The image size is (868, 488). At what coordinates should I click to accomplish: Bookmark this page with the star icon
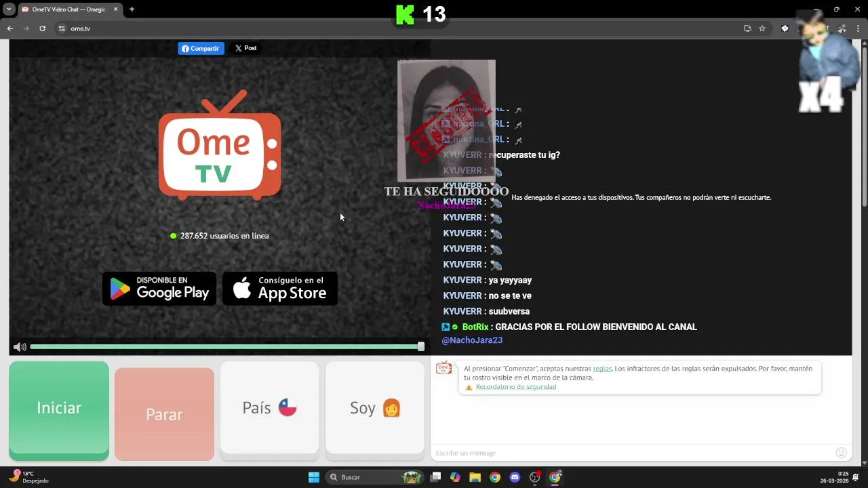pyautogui.click(x=762, y=28)
